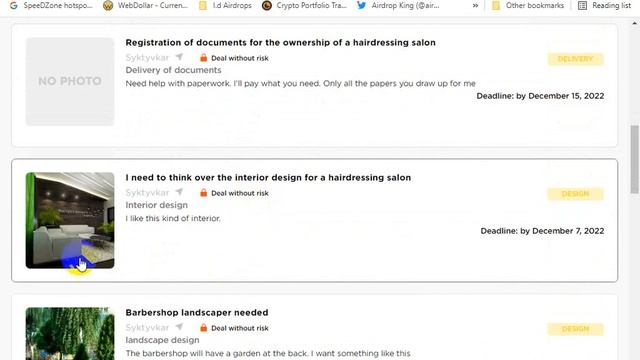The height and width of the screenshot is (360, 640).
Task: Click location arrow icon in hairdressing registration listing
Action: click(179, 57)
